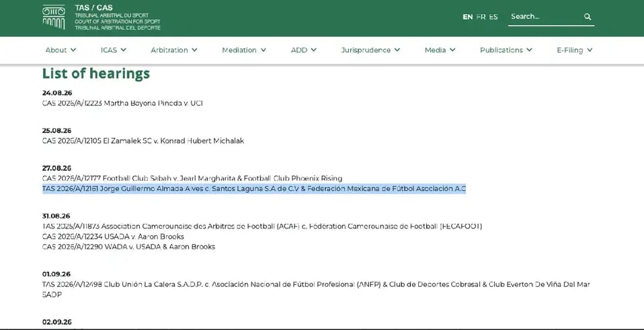Expand the ICAS chevron arrow
Viewport: 644px width, 330px height.
[x=123, y=50]
